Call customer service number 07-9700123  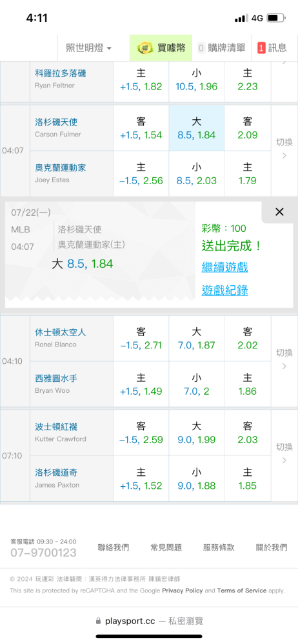click(x=44, y=553)
